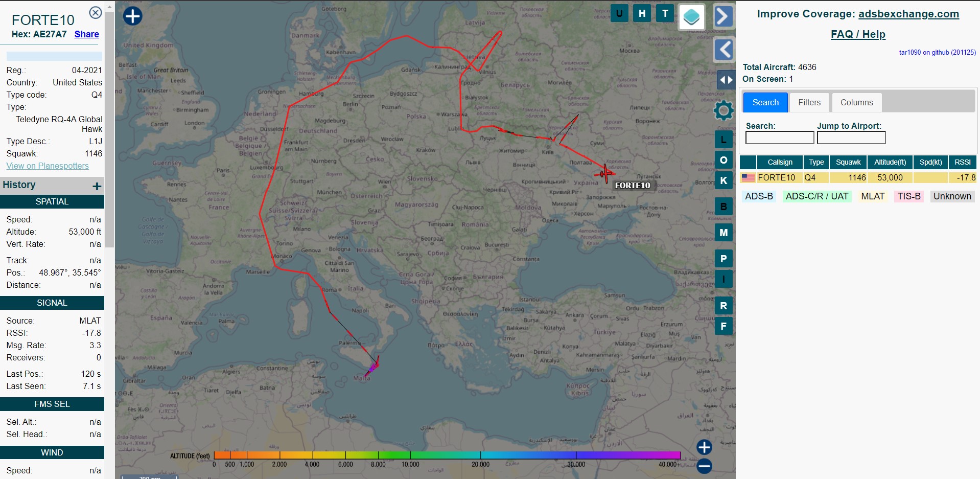Click the Total Aircraft: 4636 text
This screenshot has width=980, height=479.
coord(779,67)
